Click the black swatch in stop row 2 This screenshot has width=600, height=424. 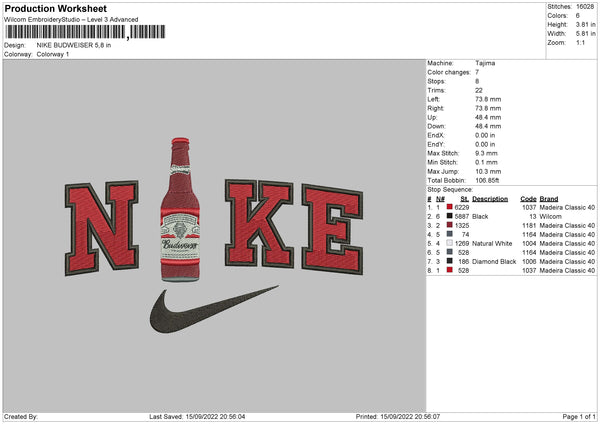450,216
